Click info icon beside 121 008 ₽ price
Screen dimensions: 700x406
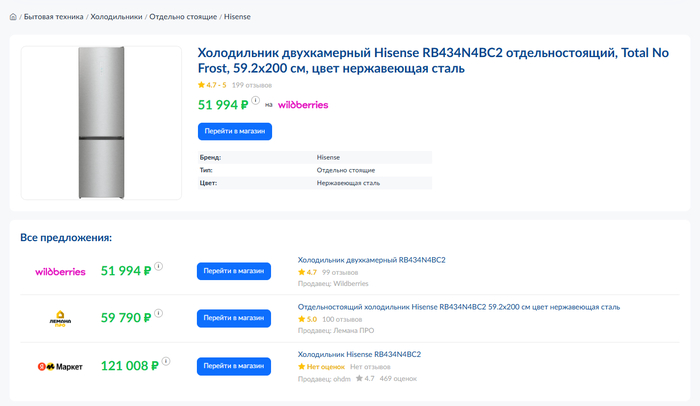168,363
